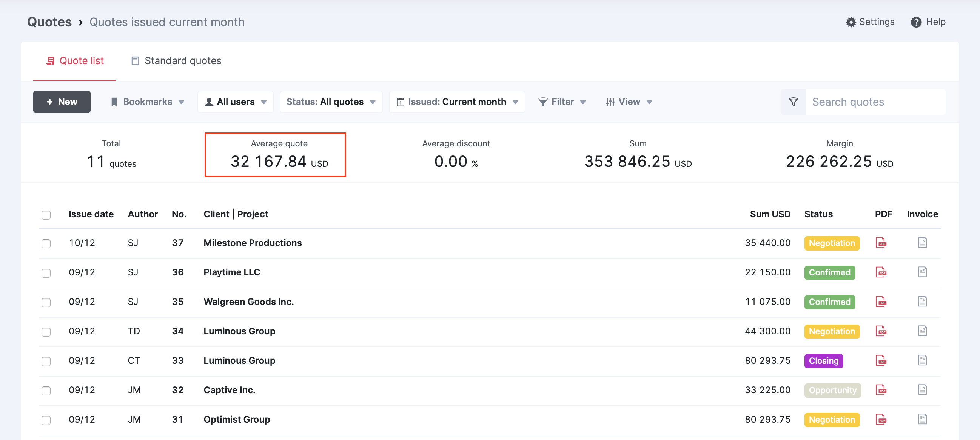The width and height of the screenshot is (980, 440).
Task: Click Opportunity status of Captive Inc.
Action: (832, 390)
